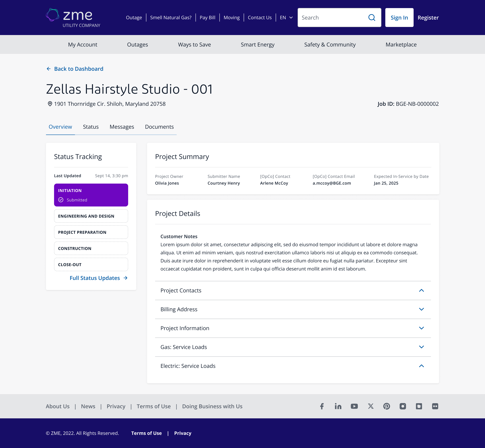Expand the Billing Address section
485x448 pixels.
point(421,309)
